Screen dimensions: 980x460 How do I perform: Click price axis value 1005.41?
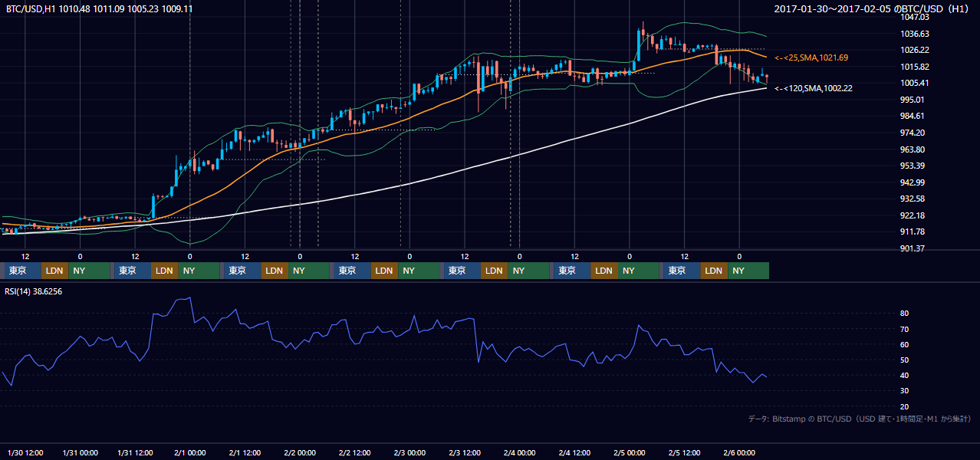(914, 83)
